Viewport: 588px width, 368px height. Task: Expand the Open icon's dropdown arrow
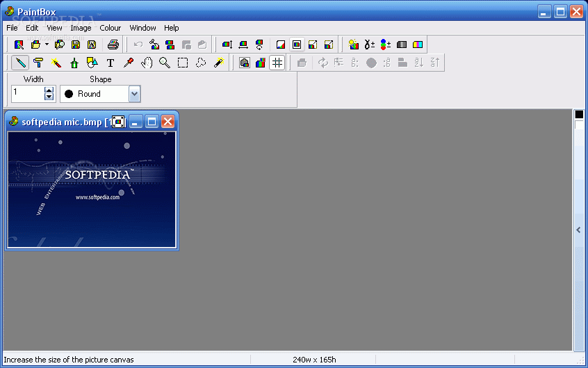coord(47,45)
